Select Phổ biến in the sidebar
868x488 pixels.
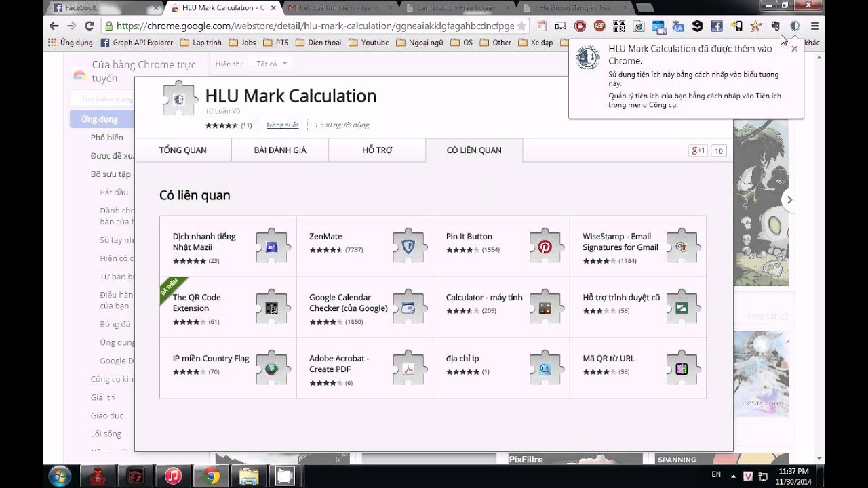click(107, 138)
